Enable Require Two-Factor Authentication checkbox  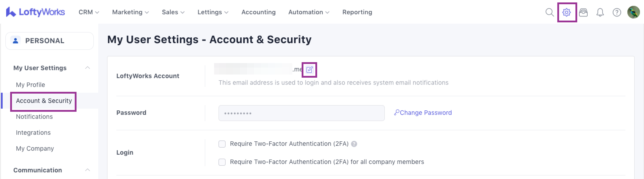coord(222,144)
